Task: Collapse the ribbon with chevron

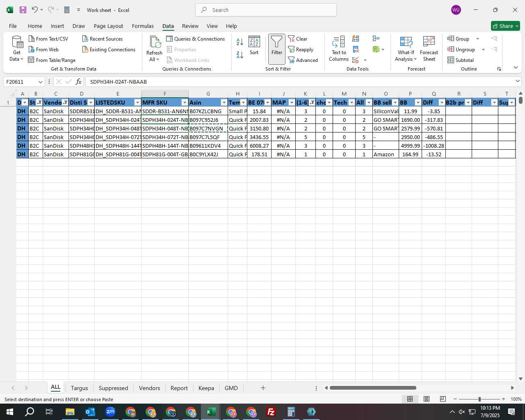Action: point(516,67)
